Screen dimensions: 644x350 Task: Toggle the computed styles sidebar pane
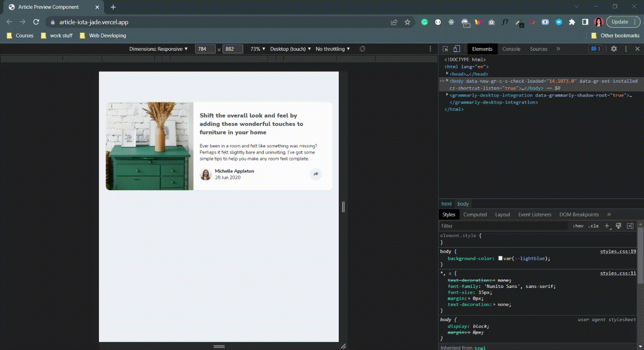[x=630, y=226]
